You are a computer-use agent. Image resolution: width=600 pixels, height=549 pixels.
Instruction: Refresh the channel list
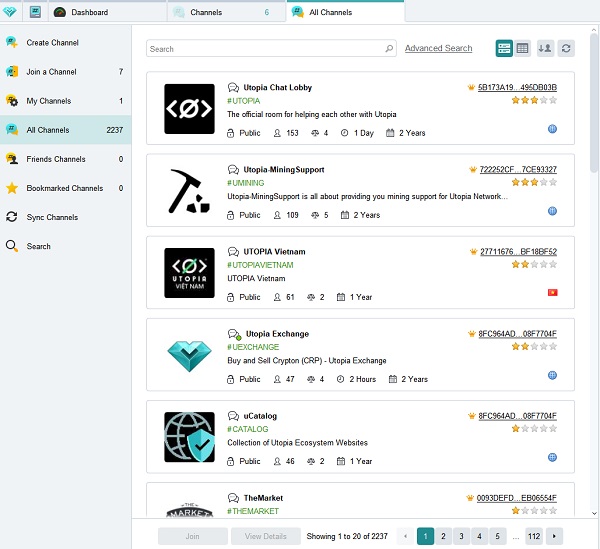pos(566,48)
